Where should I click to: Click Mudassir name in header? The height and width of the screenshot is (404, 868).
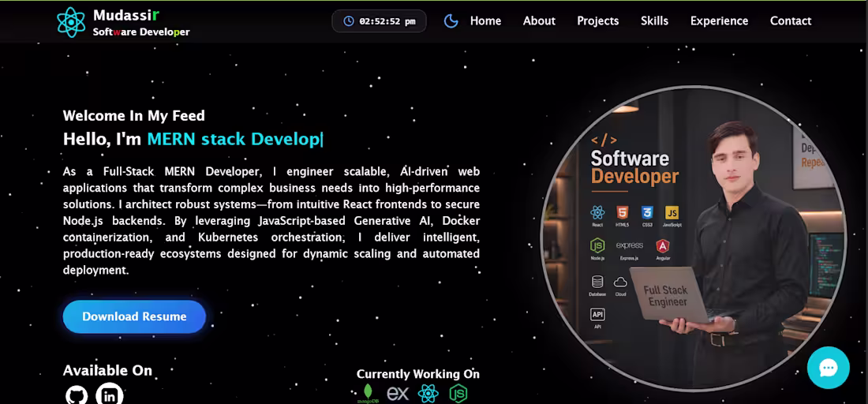tap(126, 15)
